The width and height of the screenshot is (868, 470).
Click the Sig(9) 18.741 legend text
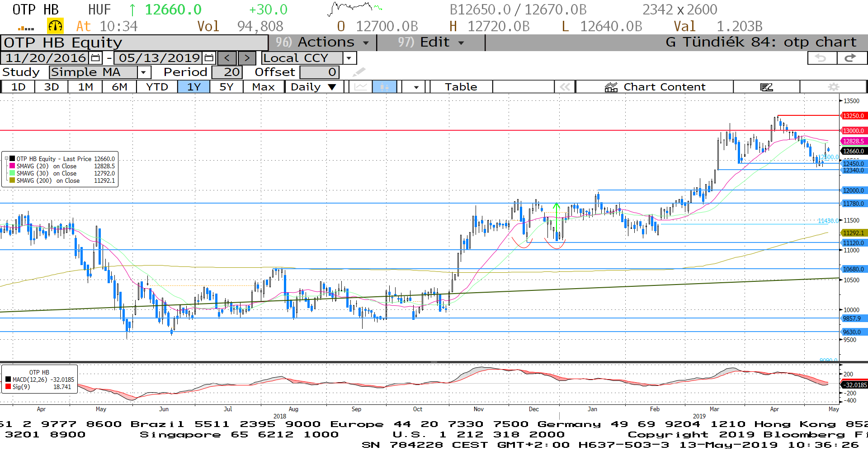[42, 387]
